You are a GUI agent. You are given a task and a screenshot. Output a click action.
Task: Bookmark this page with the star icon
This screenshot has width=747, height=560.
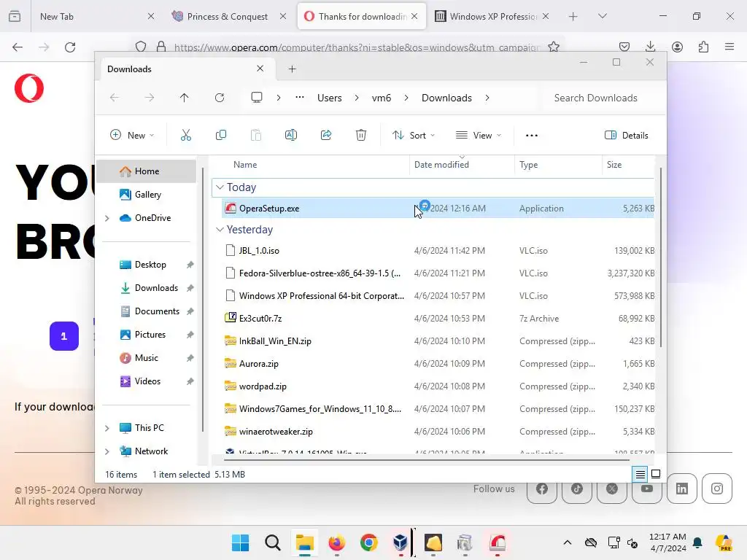tap(554, 47)
